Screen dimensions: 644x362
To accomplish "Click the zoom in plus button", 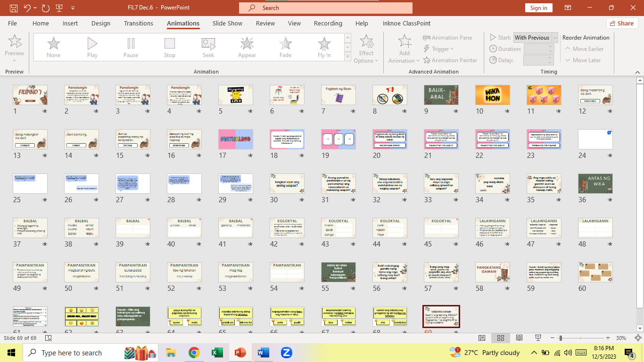I will point(608,338).
